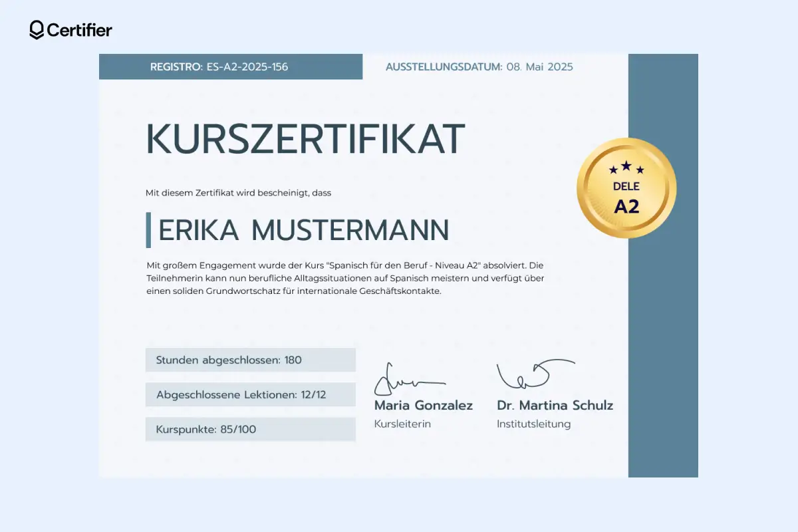Select the name Maria Gonzalez
The width and height of the screenshot is (798, 532).
pos(424,405)
